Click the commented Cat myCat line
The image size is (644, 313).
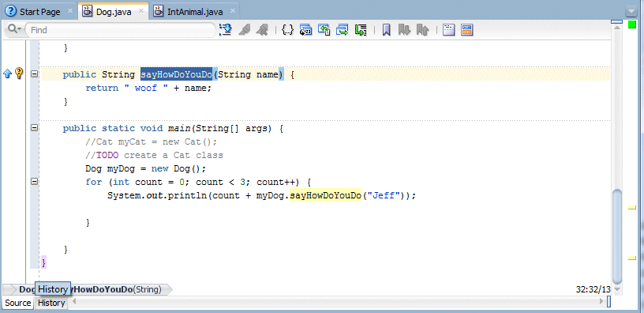click(152, 142)
